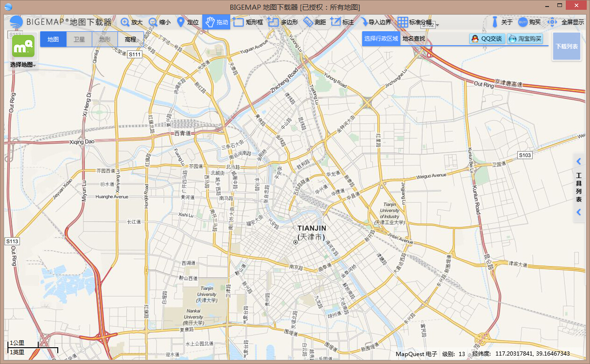Click the Weiguo Avenue road label
The width and height of the screenshot is (590, 364).
click(x=431, y=176)
